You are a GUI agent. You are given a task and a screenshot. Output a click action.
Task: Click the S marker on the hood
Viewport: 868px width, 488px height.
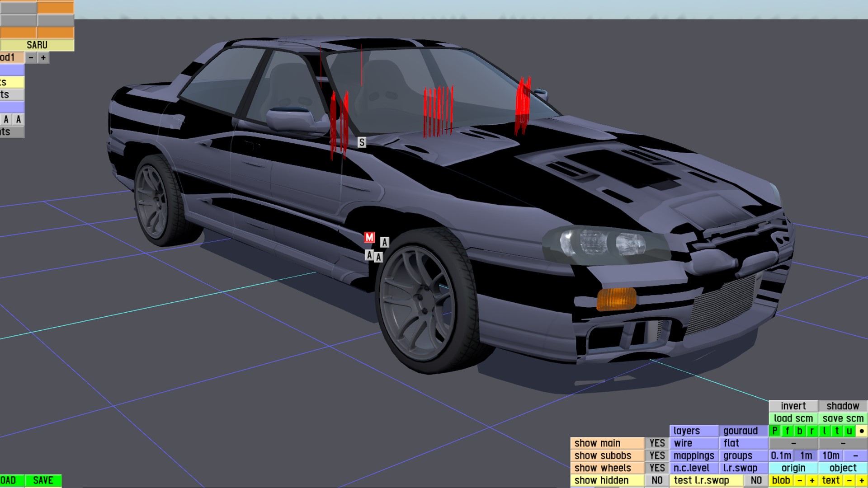point(362,143)
